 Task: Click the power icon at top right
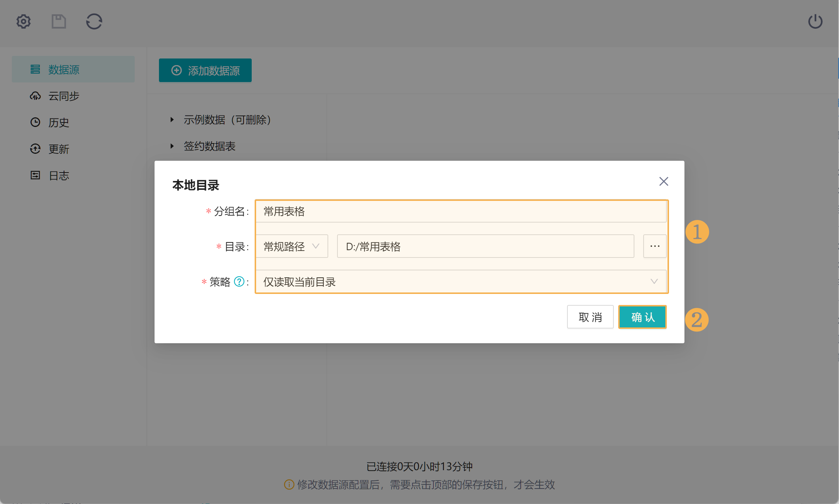point(815,21)
